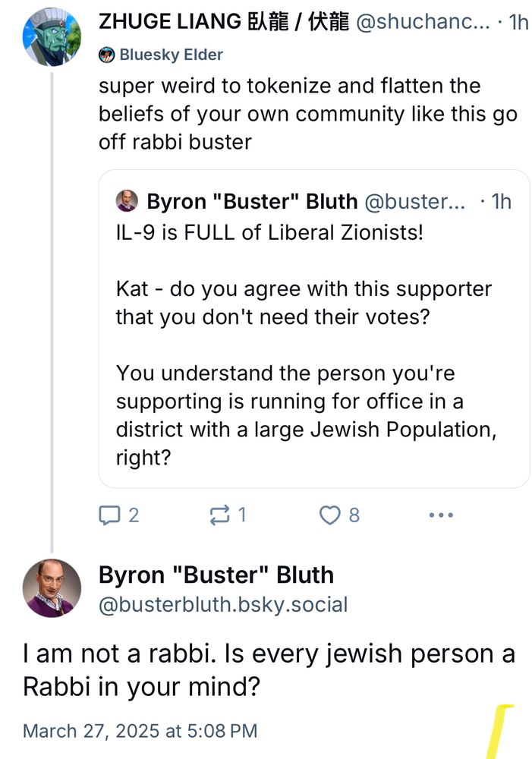Viewport: 532px width, 759px height.
Task: Click the "super weird to tokenize" post text
Action: click(308, 114)
